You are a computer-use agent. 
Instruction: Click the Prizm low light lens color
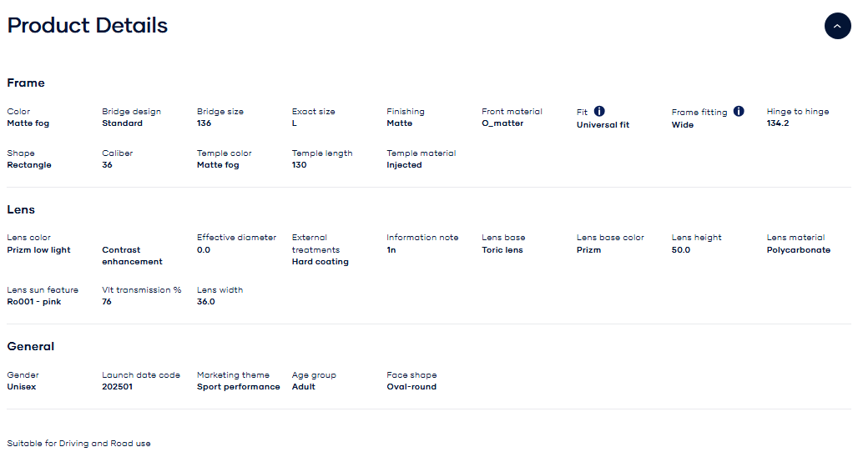39,250
